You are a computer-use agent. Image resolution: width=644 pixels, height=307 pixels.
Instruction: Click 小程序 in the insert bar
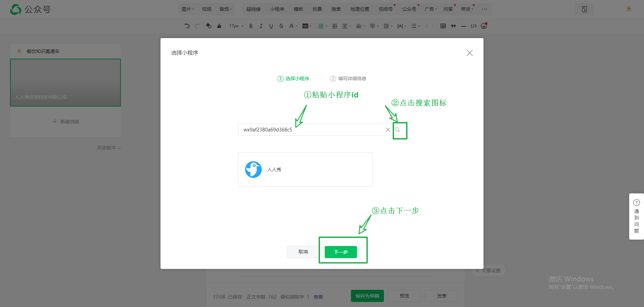pos(277,9)
